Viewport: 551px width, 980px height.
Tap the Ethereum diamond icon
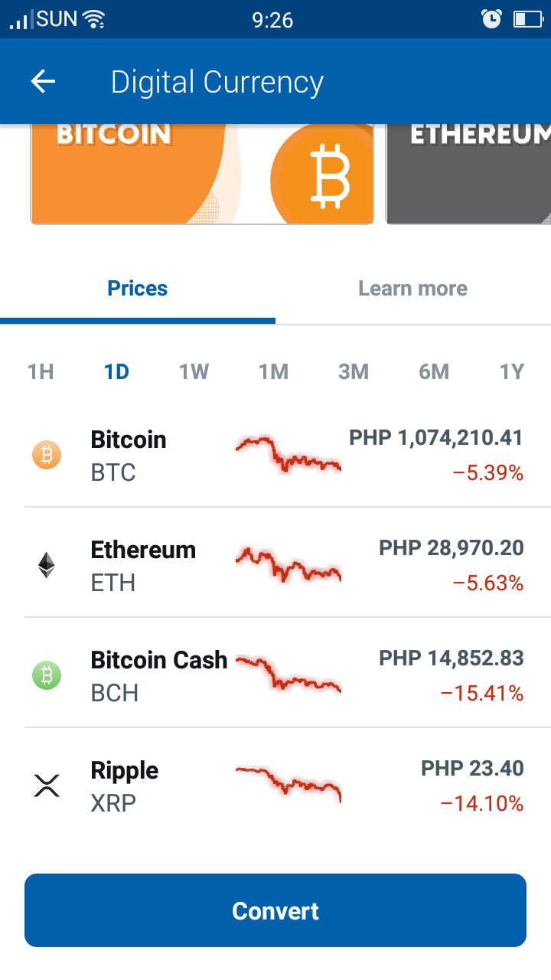pos(47,566)
